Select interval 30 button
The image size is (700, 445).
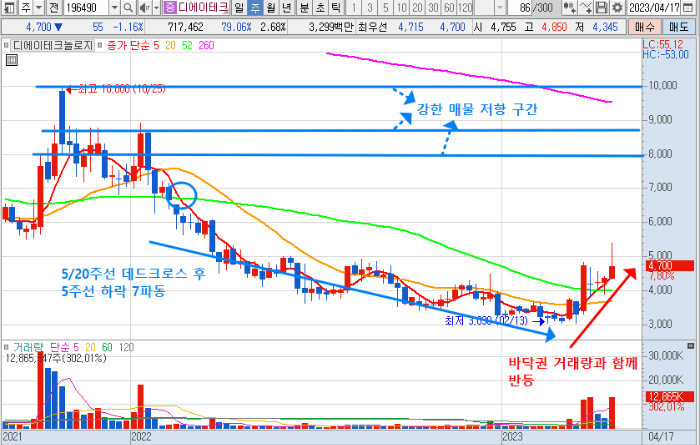pos(433,7)
